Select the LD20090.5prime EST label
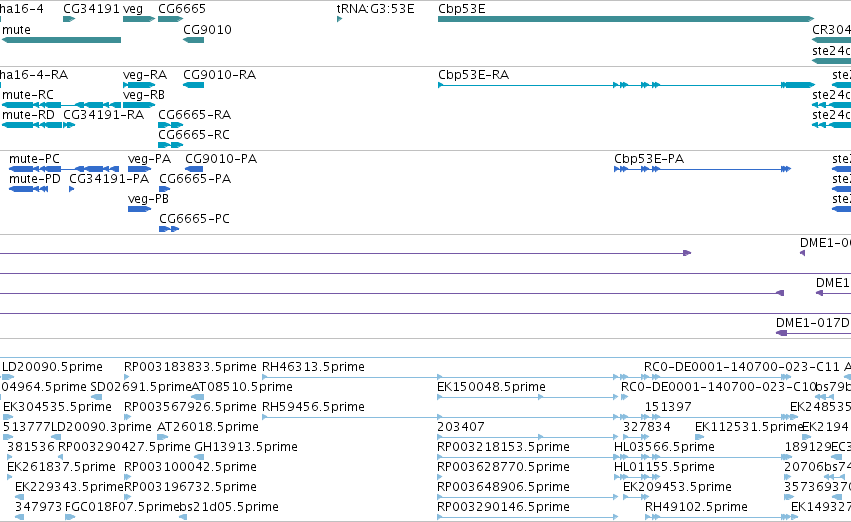The image size is (851, 522). coord(52,367)
